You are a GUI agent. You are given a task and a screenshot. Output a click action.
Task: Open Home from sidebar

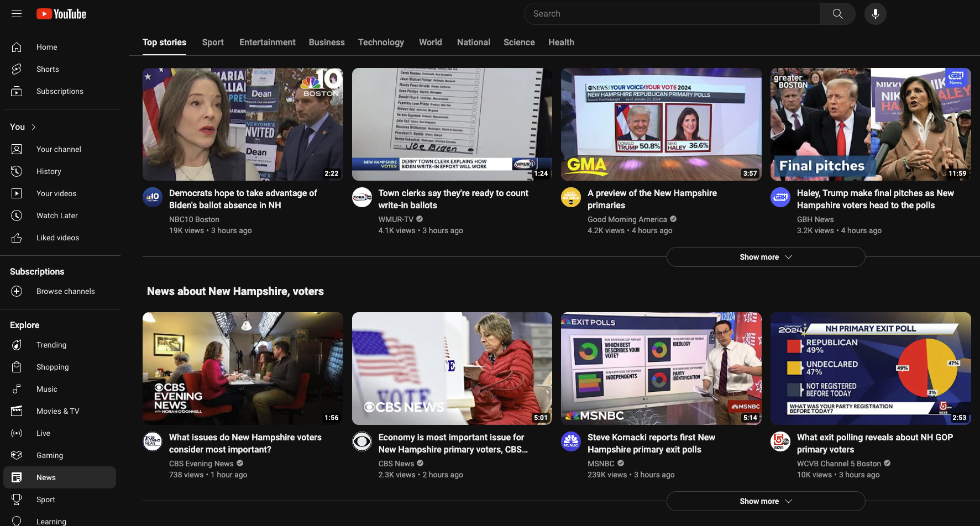pyautogui.click(x=60, y=47)
